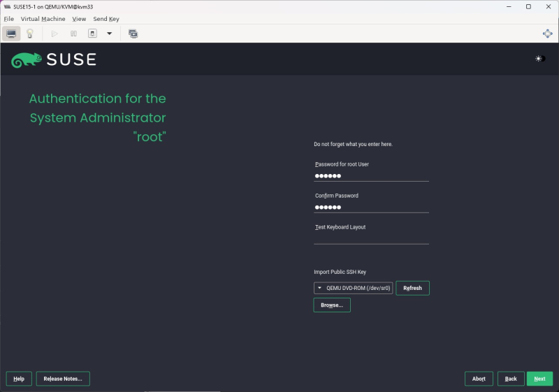Open virtual hardware details lightbulb icon
The height and width of the screenshot is (392, 559).
coord(30,34)
